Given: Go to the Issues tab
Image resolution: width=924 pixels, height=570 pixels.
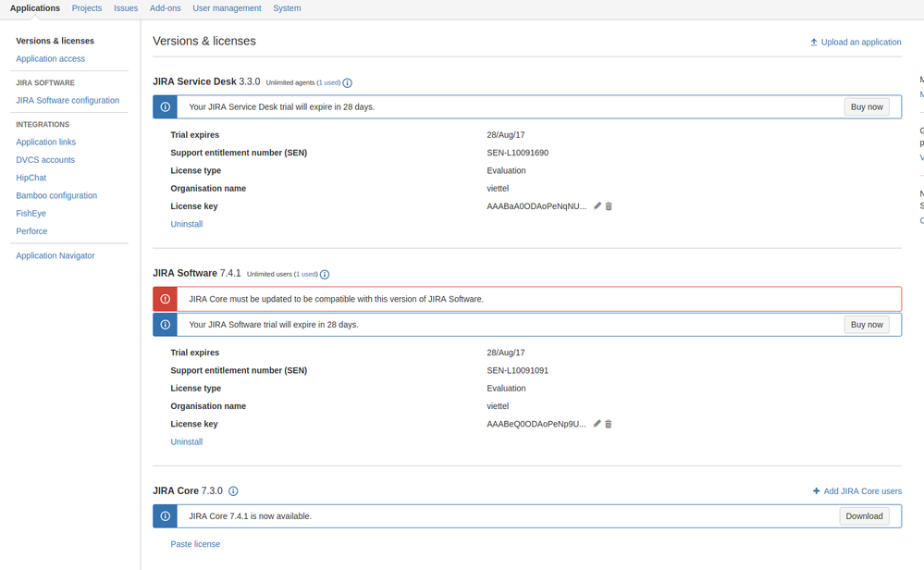Looking at the screenshot, I should pyautogui.click(x=126, y=8).
